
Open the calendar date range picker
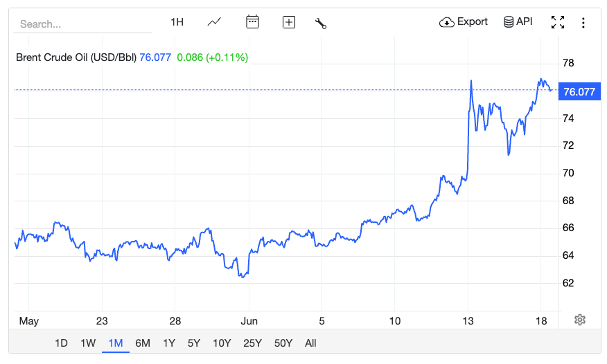pos(252,22)
